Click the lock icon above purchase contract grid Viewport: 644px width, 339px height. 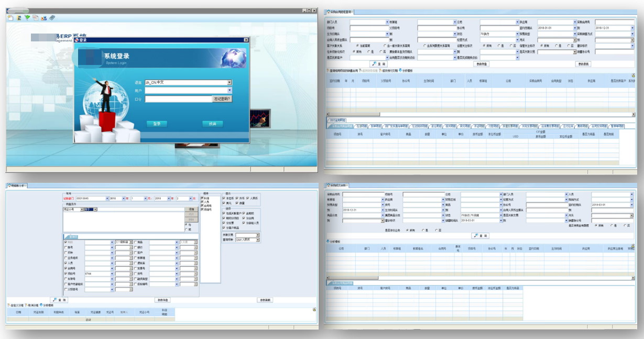click(633, 75)
